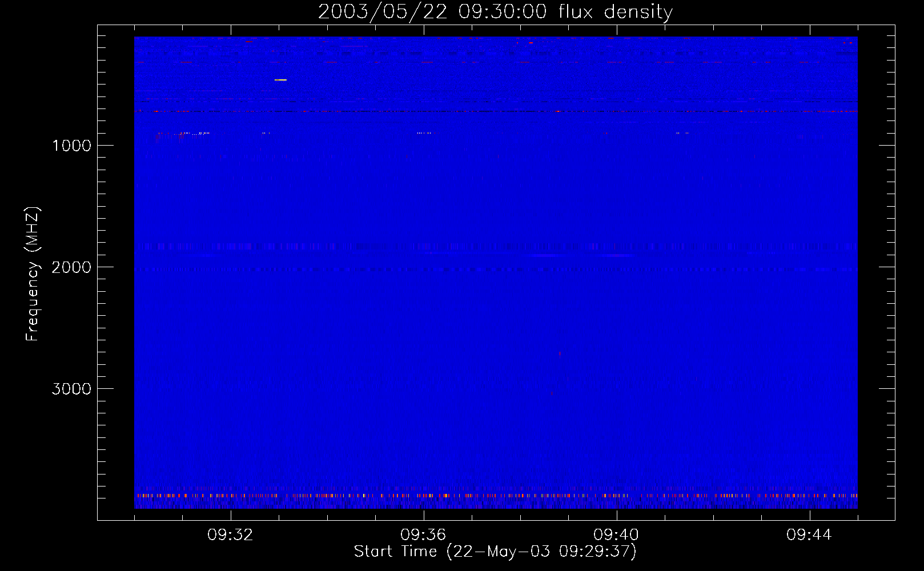Click the 2000 frequency tick label

[x=72, y=267]
